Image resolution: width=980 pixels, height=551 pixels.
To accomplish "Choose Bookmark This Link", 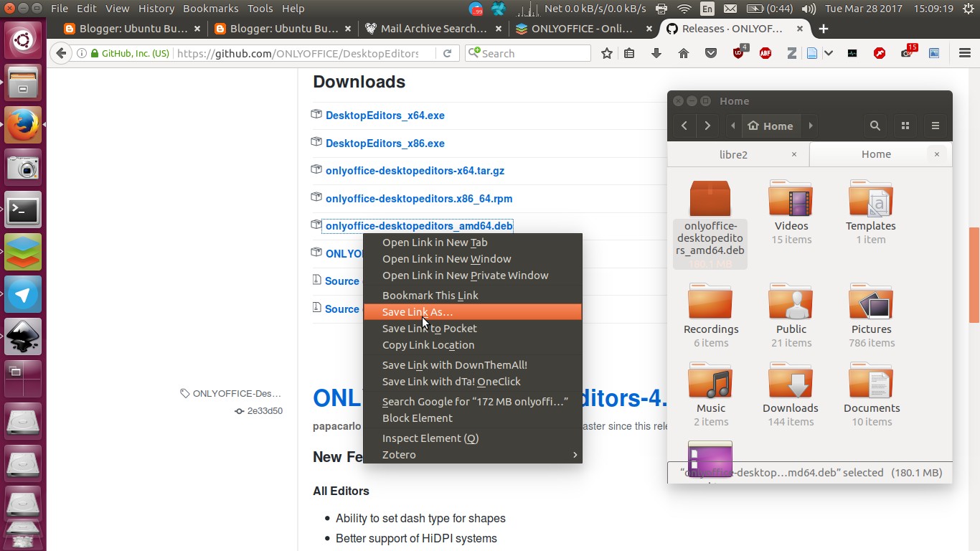I will click(x=473, y=296).
